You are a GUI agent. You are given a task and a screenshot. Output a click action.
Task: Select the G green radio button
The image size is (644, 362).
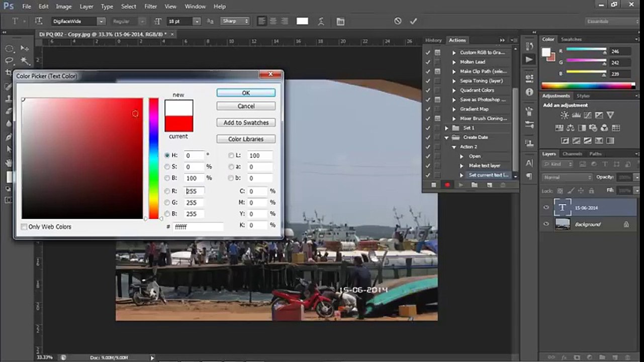(167, 203)
